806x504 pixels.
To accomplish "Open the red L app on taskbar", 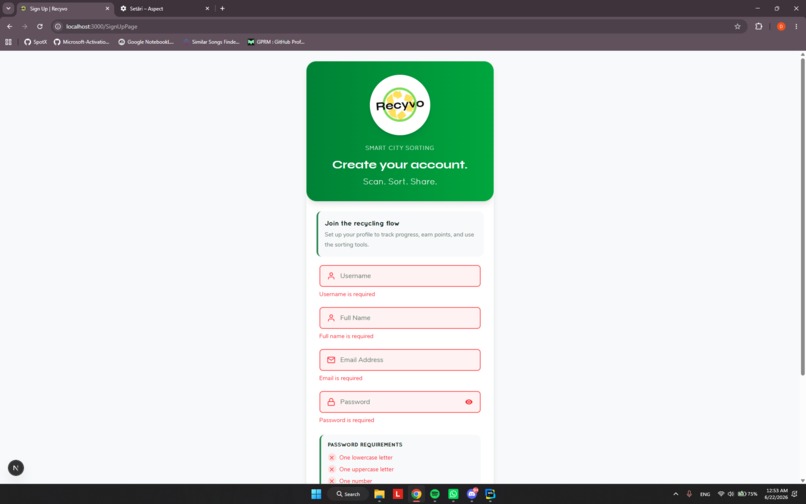I will (x=398, y=494).
